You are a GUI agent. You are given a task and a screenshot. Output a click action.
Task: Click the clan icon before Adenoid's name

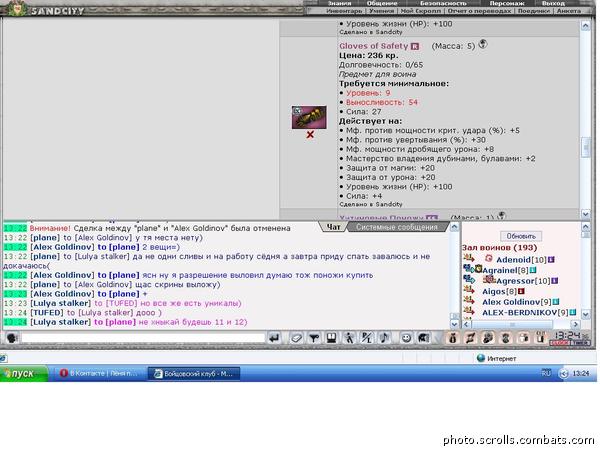(488, 259)
